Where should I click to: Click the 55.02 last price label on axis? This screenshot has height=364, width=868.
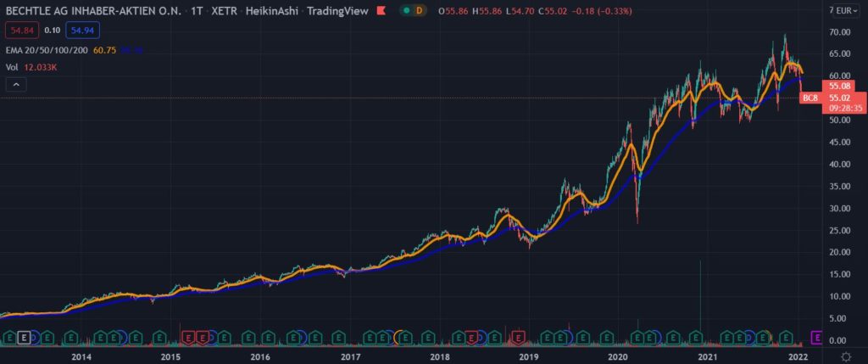click(840, 98)
